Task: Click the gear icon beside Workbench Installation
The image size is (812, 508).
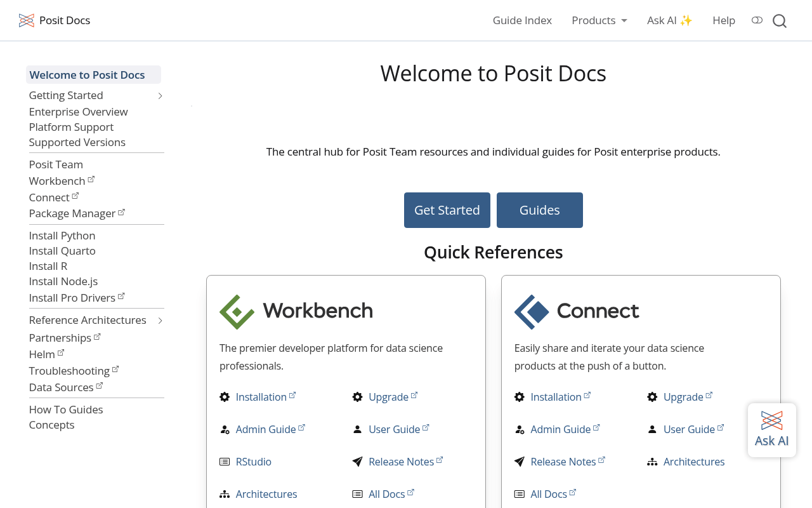Action: click(225, 397)
